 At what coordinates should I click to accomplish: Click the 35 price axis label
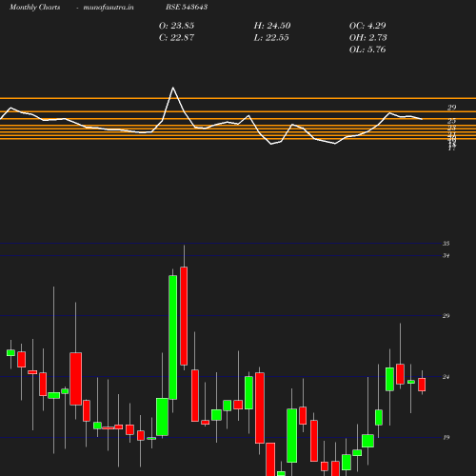[446, 244]
